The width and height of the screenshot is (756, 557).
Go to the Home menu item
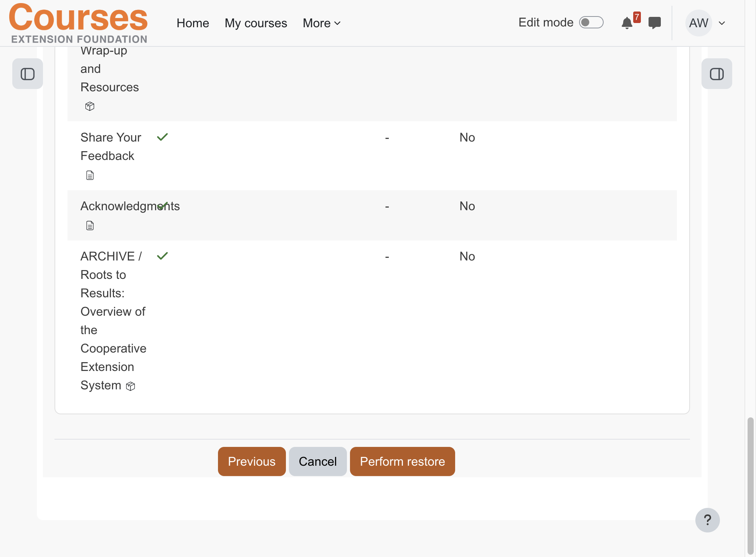193,23
